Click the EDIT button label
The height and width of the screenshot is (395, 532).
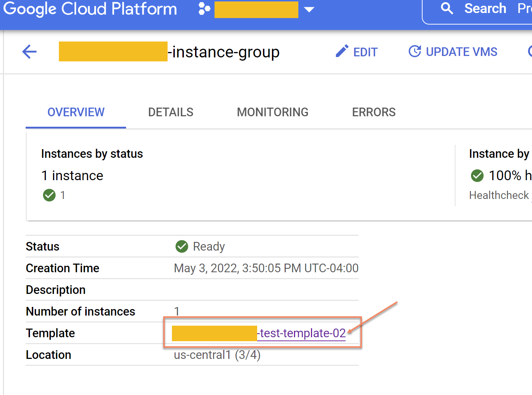point(365,52)
